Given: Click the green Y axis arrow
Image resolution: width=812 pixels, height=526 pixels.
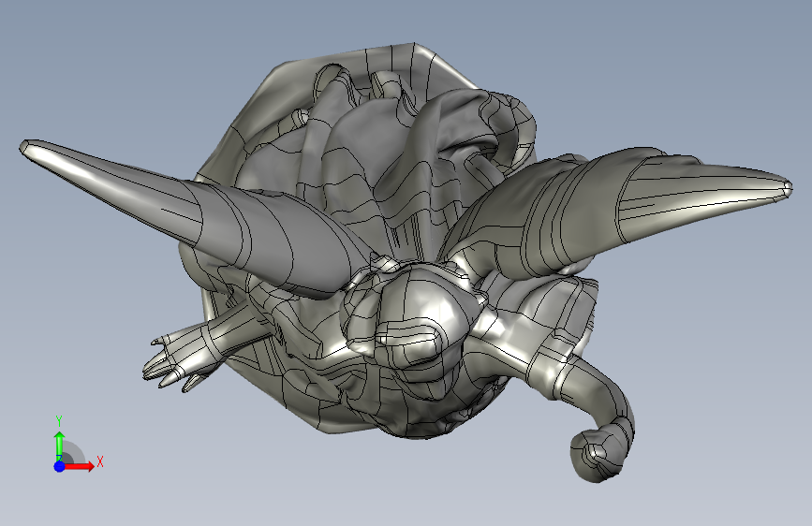Looking at the screenshot, I should pos(60,446).
